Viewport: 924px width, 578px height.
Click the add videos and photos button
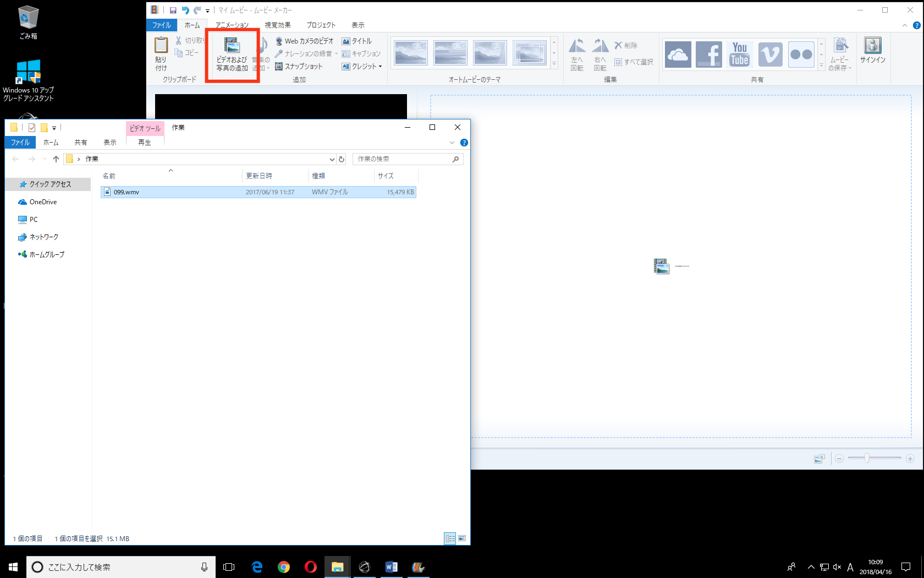click(232, 54)
